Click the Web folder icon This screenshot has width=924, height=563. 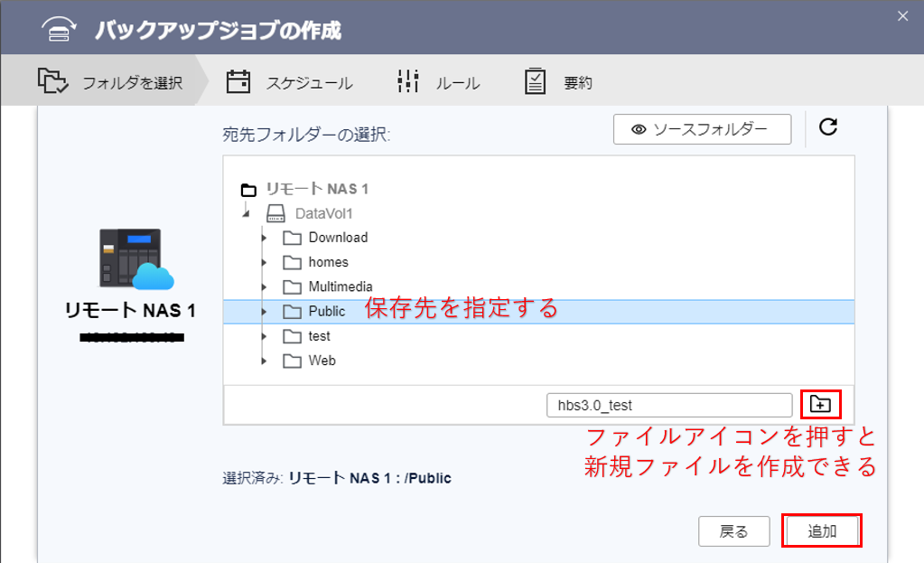291,361
